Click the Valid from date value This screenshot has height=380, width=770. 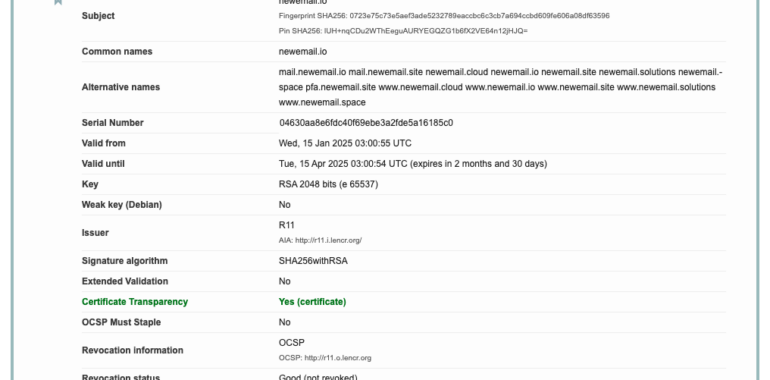point(345,143)
